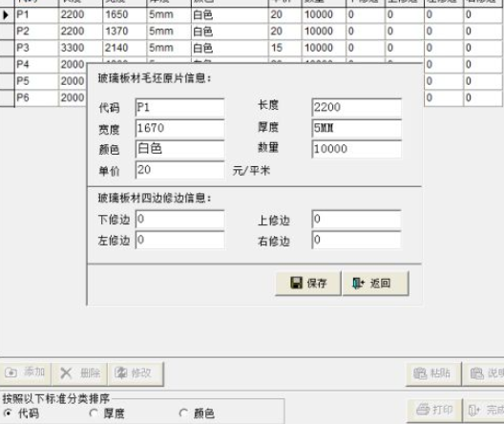Click the X icon on 删除 button
Screen dimensions: 504x424
coord(66,373)
